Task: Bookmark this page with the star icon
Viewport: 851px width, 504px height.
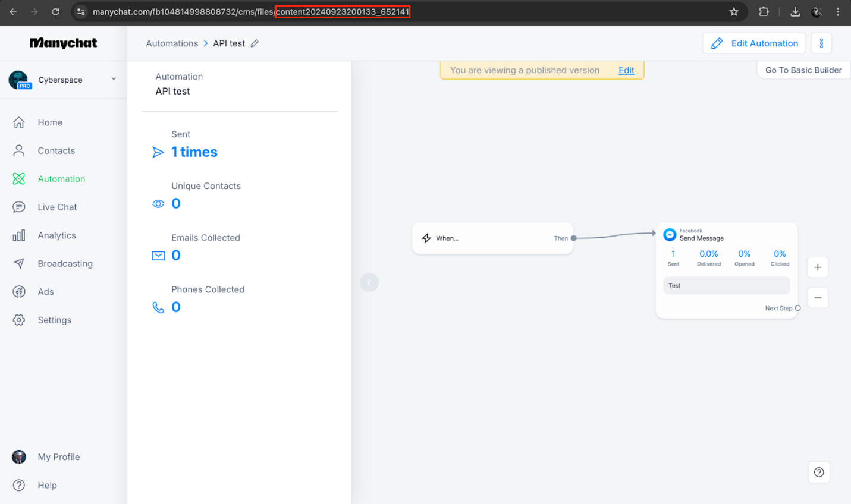Action: [734, 12]
